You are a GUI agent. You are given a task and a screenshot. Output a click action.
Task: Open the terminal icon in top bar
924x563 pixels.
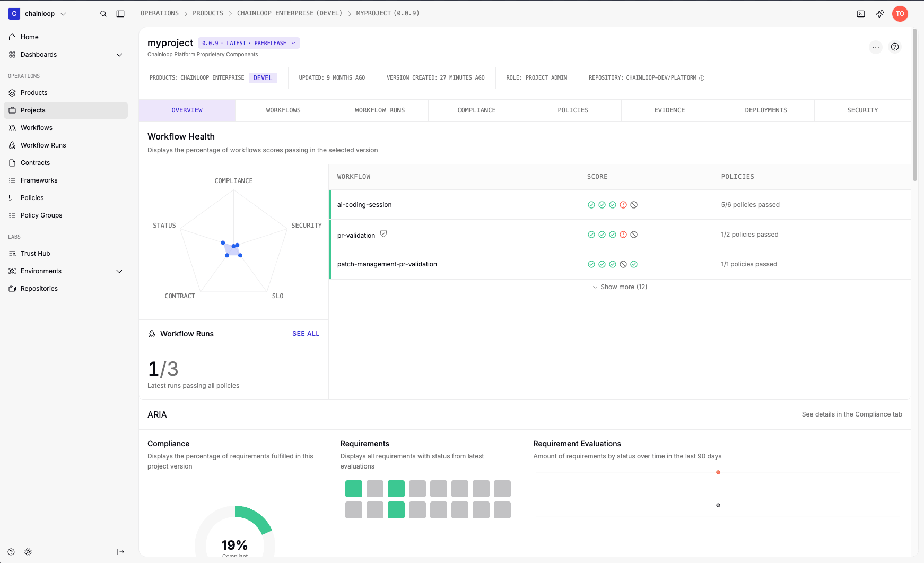[x=861, y=14]
